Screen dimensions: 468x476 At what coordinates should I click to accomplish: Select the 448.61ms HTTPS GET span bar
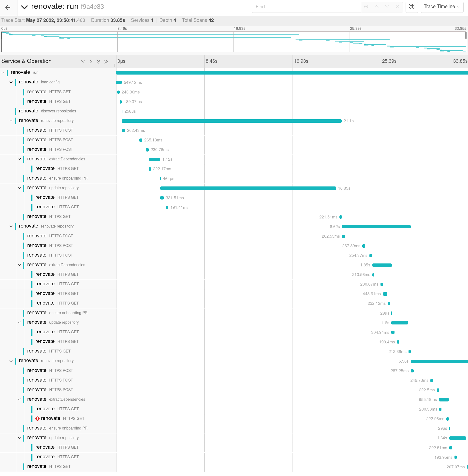click(x=385, y=294)
